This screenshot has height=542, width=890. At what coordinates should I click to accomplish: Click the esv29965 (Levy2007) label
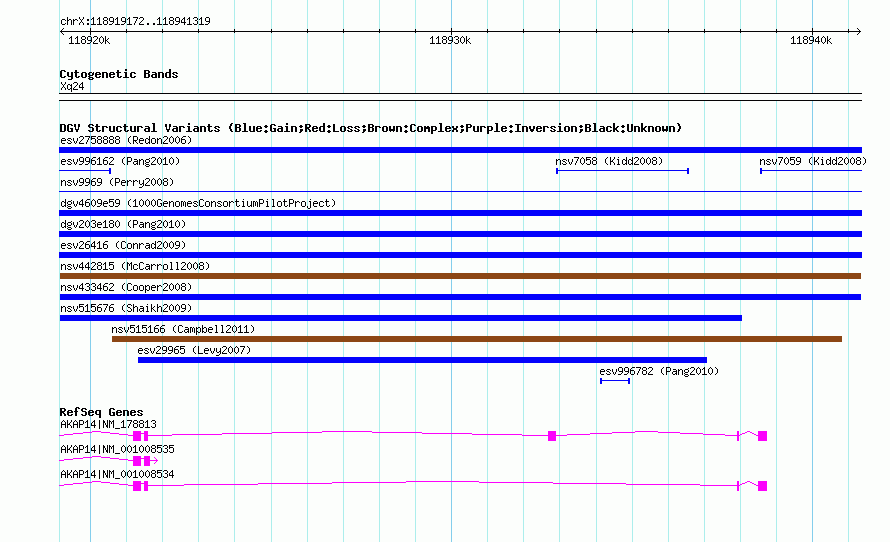pyautogui.click(x=194, y=350)
